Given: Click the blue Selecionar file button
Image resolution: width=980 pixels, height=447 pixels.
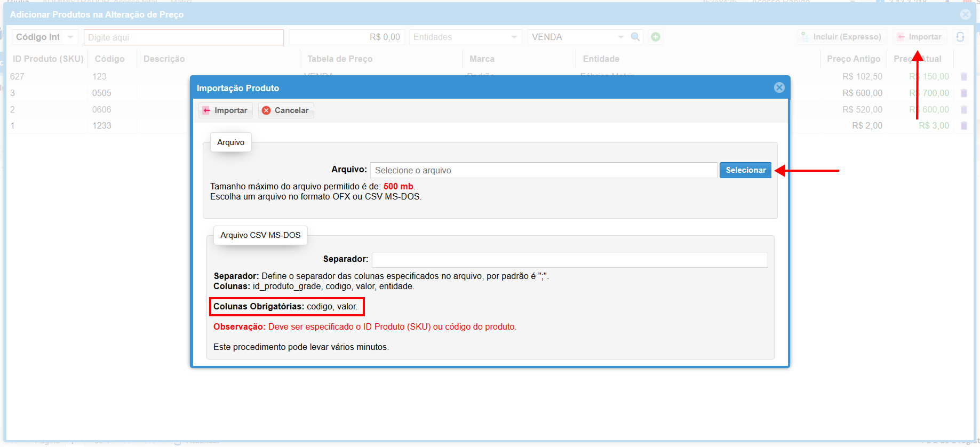Looking at the screenshot, I should (x=745, y=170).
